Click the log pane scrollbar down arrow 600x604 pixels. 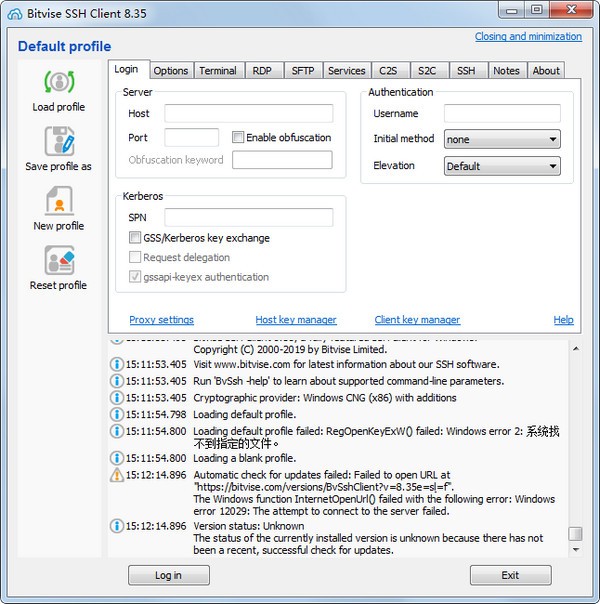(575, 550)
